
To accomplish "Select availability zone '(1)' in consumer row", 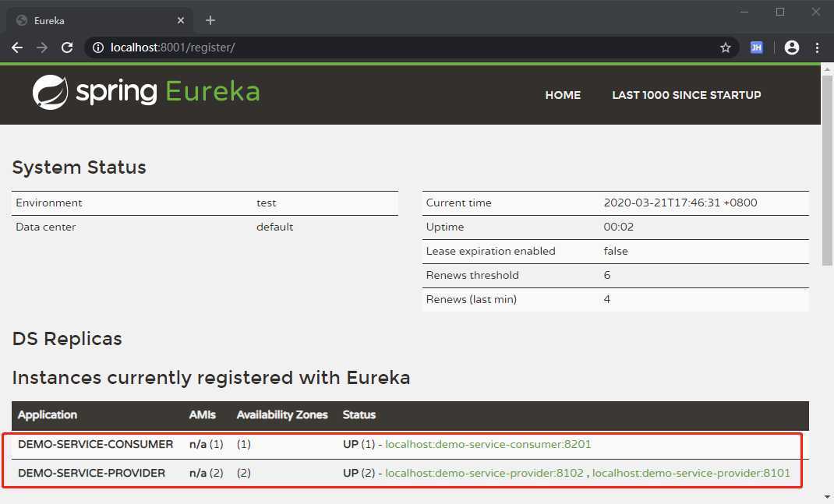I will coord(244,444).
